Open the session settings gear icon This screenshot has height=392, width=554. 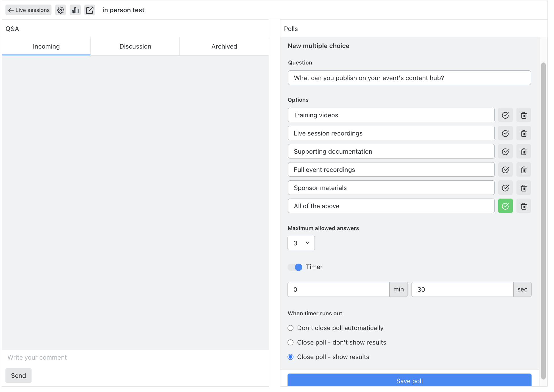(x=60, y=10)
